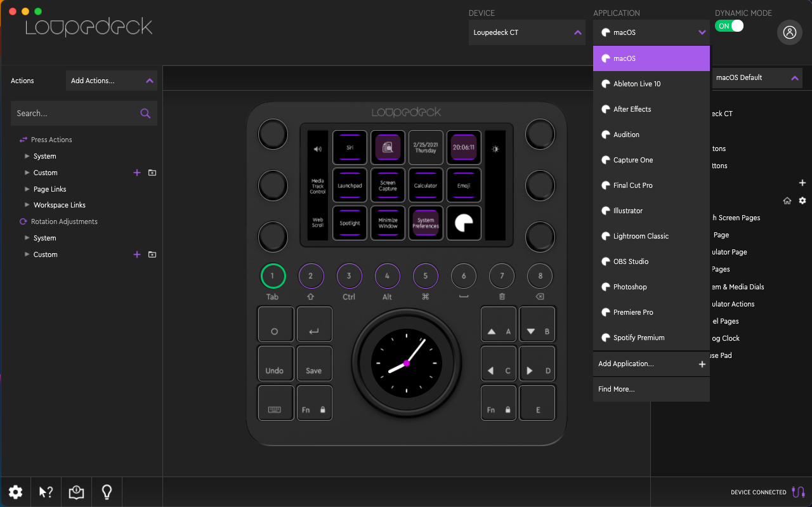Click the lightbulb tips icon
Screen dimensions: 812x507
[x=107, y=492]
